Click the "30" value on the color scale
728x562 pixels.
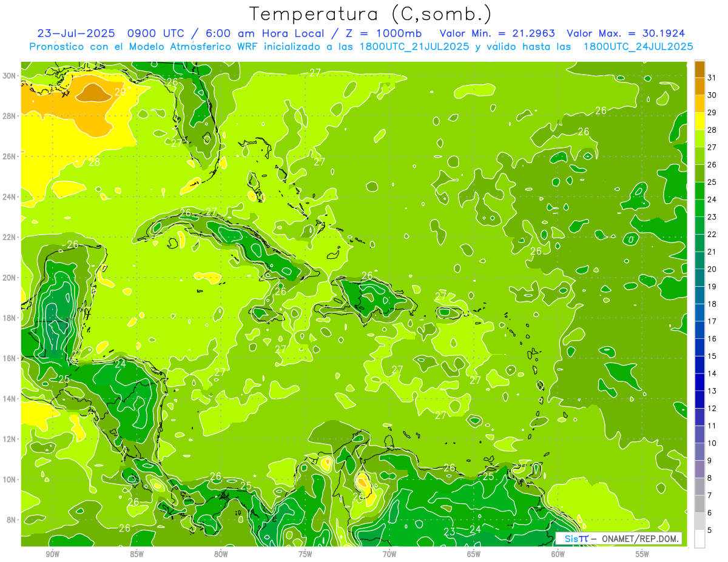712,95
